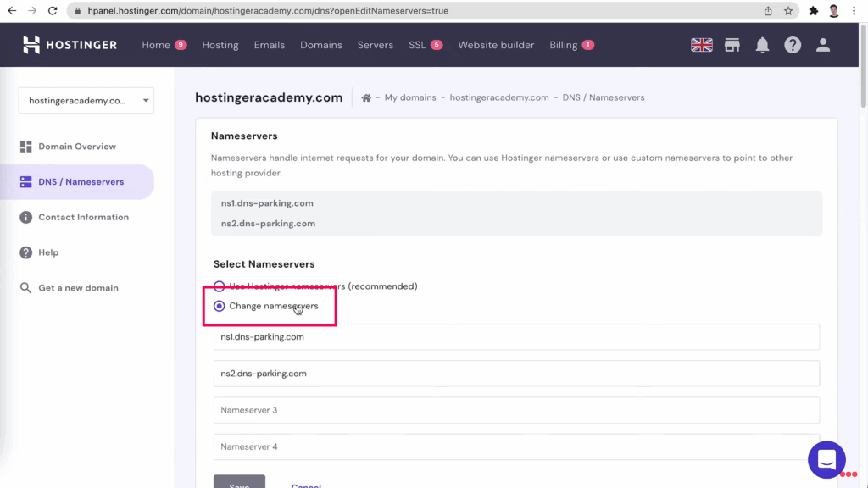Viewport: 868px width, 488px height.
Task: Bookmark page with browser star icon
Action: 788,11
